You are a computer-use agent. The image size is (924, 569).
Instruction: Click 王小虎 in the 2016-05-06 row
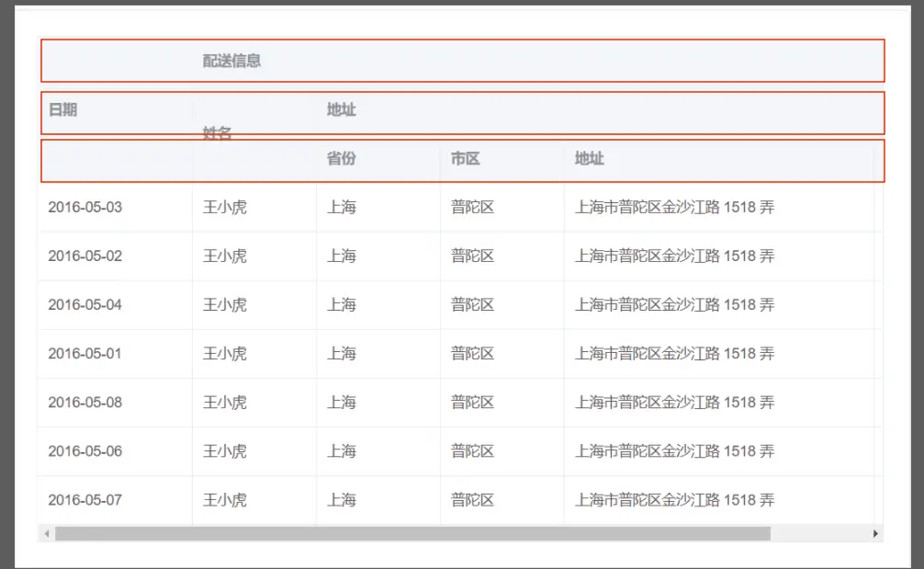click(224, 451)
